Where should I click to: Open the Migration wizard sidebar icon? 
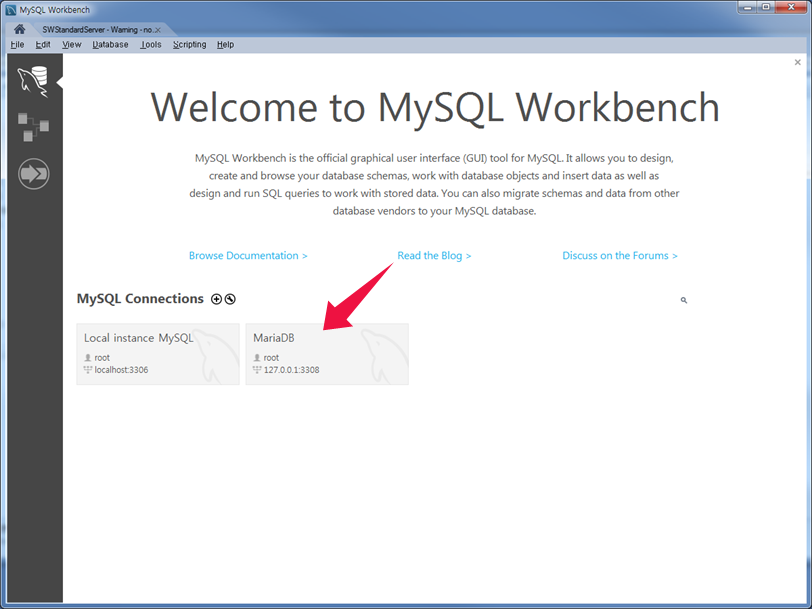[x=34, y=173]
